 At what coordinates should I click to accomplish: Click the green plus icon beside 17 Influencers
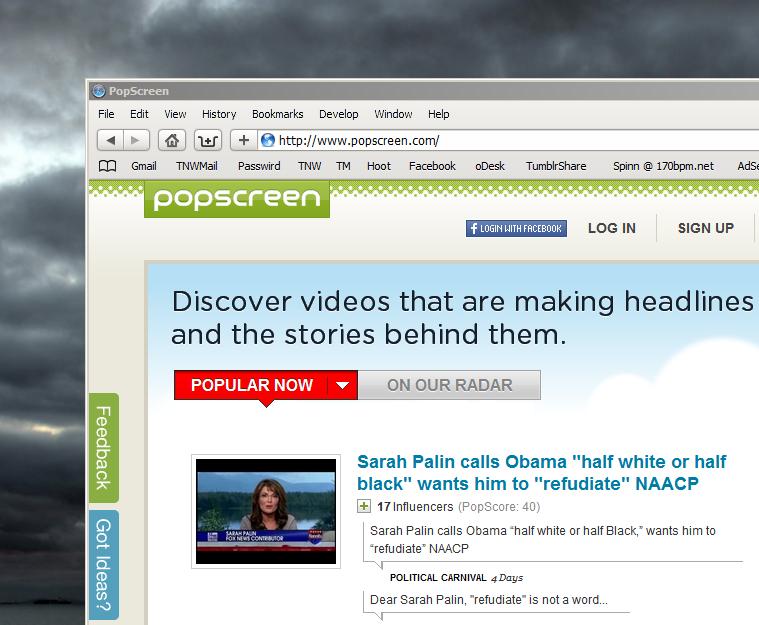pyautogui.click(x=364, y=506)
